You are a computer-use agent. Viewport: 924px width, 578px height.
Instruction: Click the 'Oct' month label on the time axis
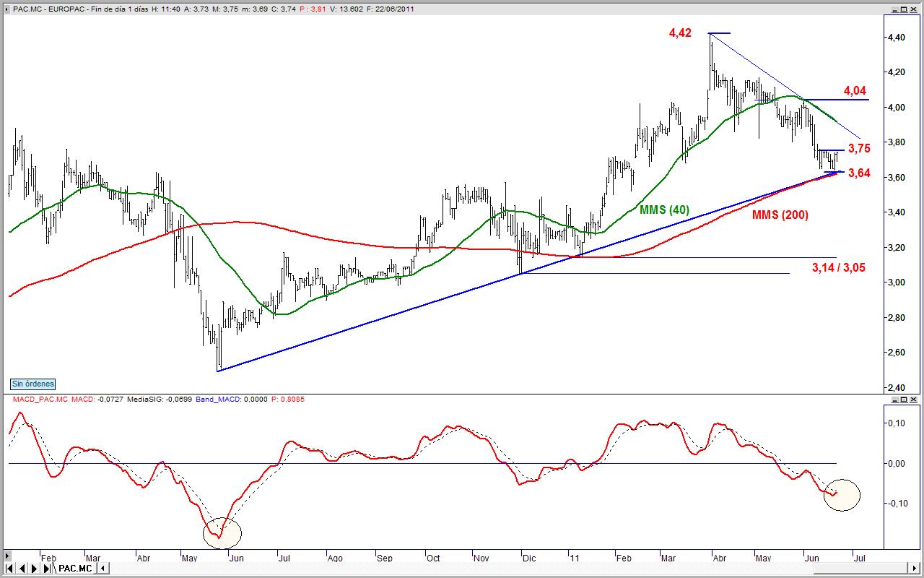(x=433, y=558)
